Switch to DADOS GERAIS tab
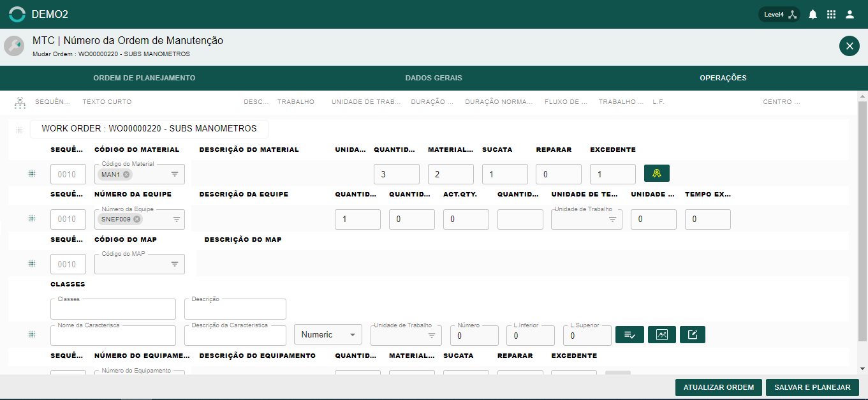This screenshot has width=868, height=400. pyautogui.click(x=434, y=78)
